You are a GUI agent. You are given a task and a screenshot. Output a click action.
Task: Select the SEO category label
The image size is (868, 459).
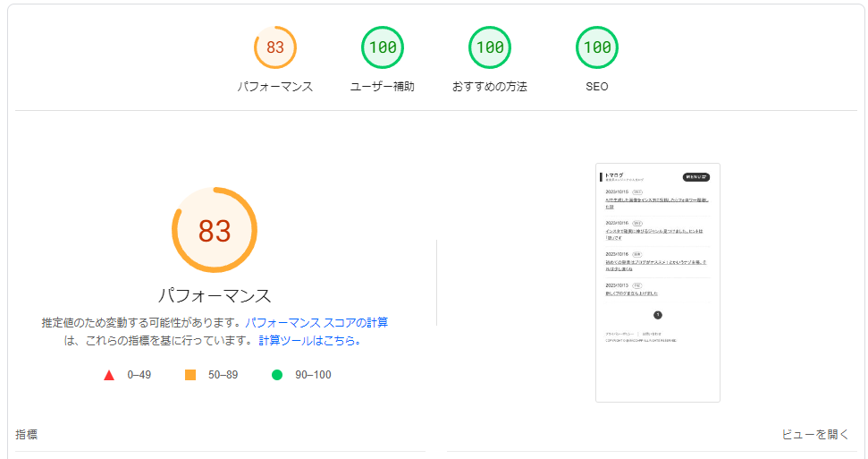pos(597,87)
